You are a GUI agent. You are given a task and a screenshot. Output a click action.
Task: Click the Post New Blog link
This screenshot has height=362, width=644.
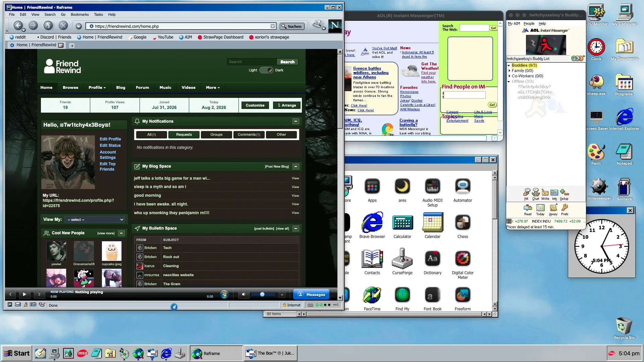(277, 166)
